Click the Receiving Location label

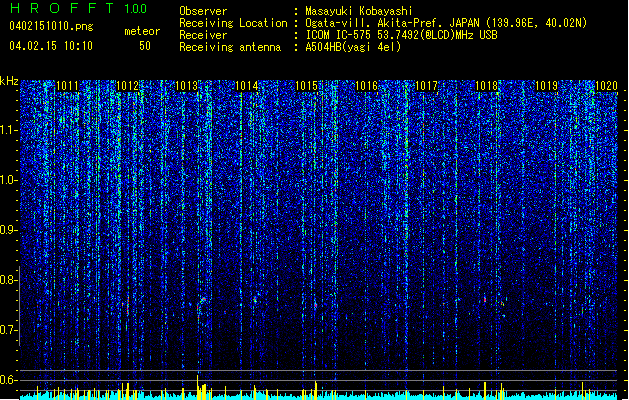[233, 23]
